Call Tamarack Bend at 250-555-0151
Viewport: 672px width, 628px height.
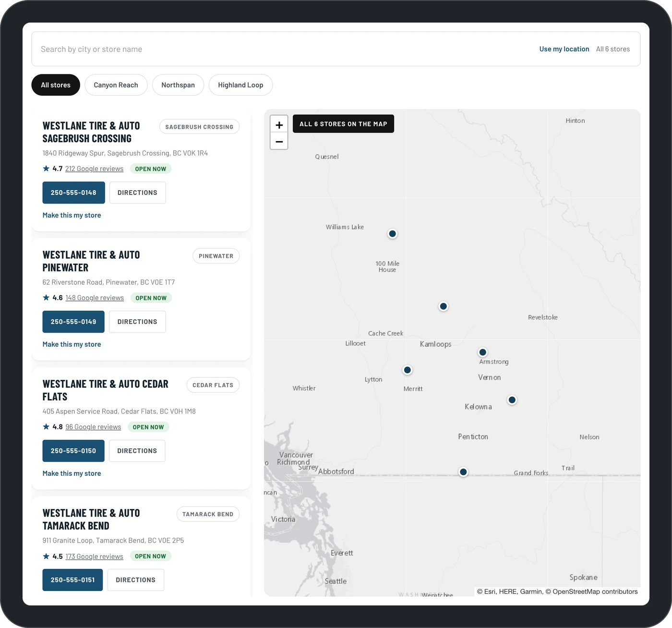(x=72, y=580)
